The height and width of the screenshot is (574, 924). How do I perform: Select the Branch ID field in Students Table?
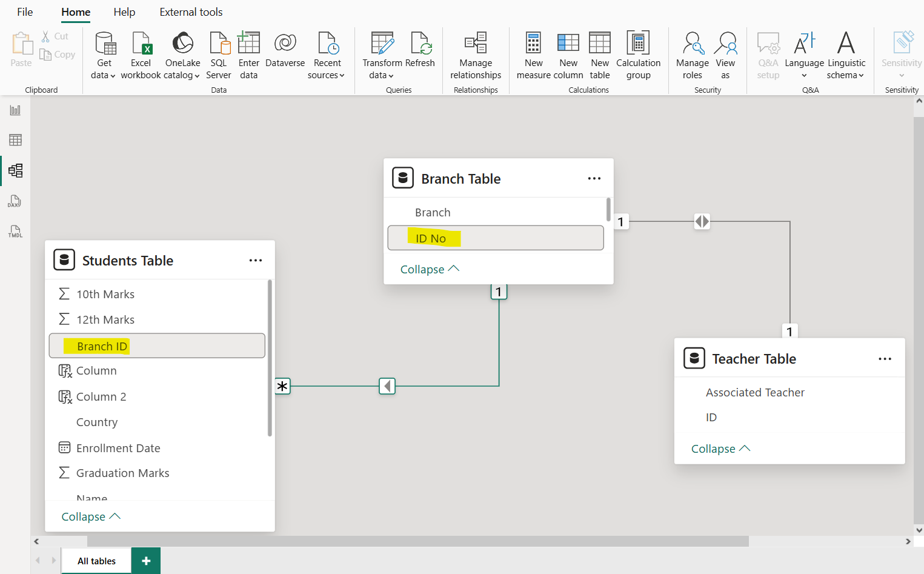(102, 345)
